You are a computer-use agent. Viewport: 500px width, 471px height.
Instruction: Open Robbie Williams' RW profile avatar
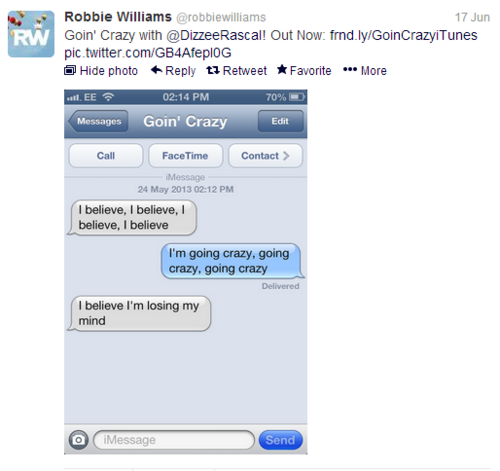point(31,34)
